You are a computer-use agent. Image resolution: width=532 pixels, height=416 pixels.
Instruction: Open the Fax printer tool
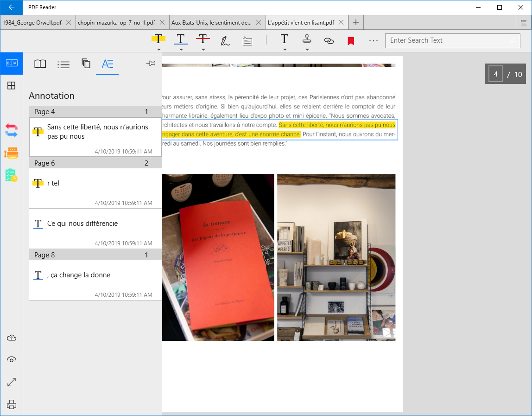tap(11, 153)
